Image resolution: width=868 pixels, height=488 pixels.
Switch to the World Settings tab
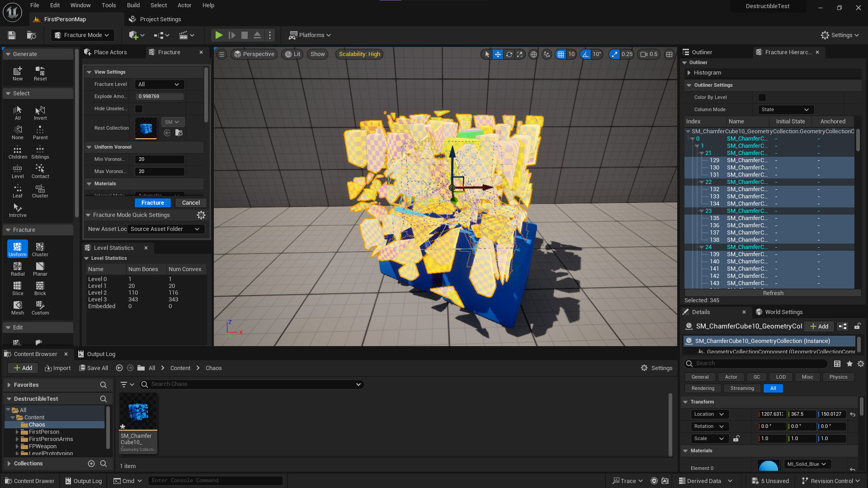click(x=780, y=312)
